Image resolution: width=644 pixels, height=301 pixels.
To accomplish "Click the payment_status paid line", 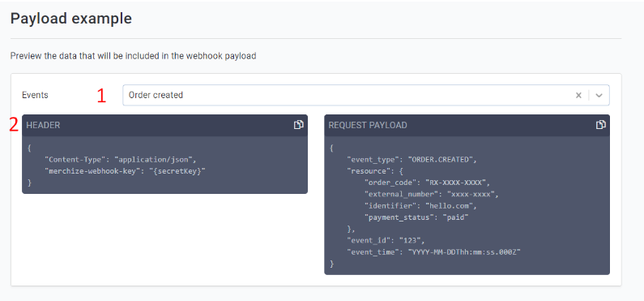I will (x=416, y=217).
